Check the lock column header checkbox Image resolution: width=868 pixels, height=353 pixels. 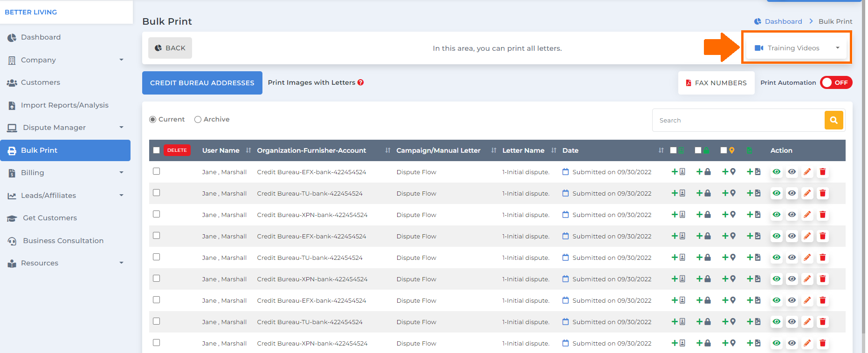tap(698, 150)
